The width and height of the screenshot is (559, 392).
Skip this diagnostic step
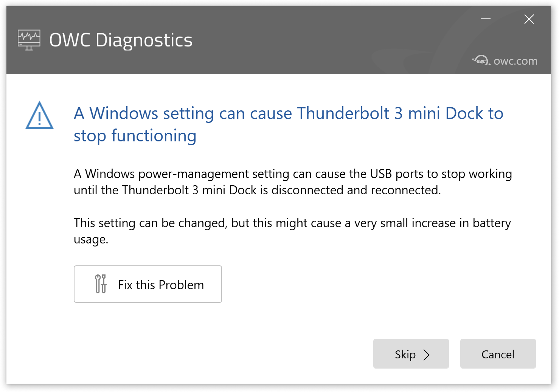(x=411, y=354)
